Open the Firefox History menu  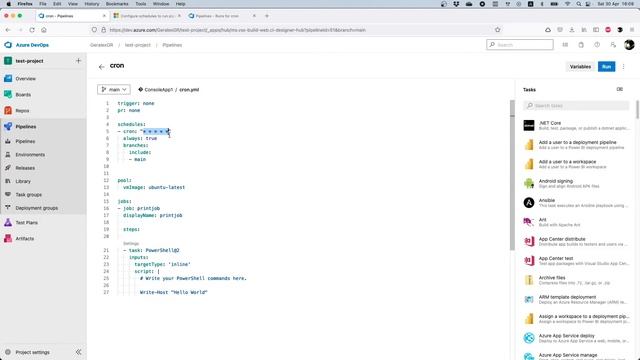pyautogui.click(x=92, y=4)
